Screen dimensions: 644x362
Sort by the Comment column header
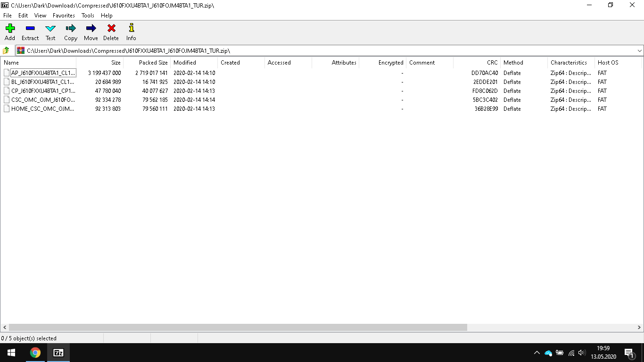tap(429, 63)
